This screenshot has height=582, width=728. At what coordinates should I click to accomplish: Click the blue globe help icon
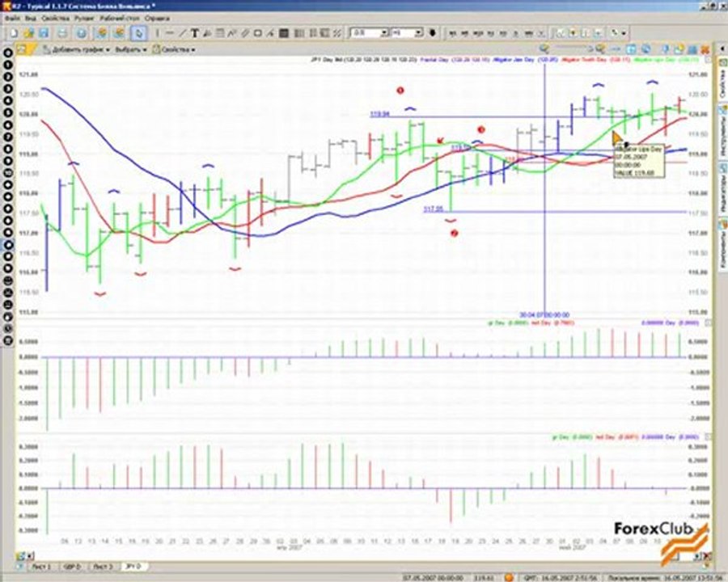pos(81,33)
